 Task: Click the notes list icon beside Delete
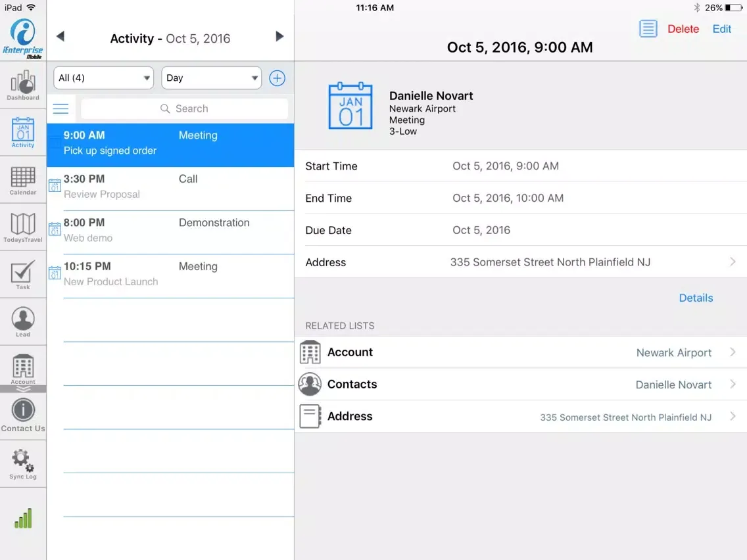click(648, 28)
